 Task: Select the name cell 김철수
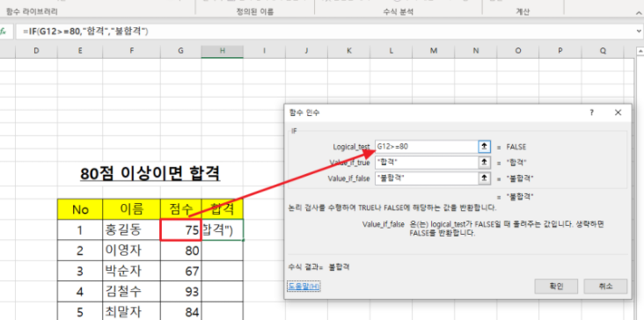tap(131, 291)
